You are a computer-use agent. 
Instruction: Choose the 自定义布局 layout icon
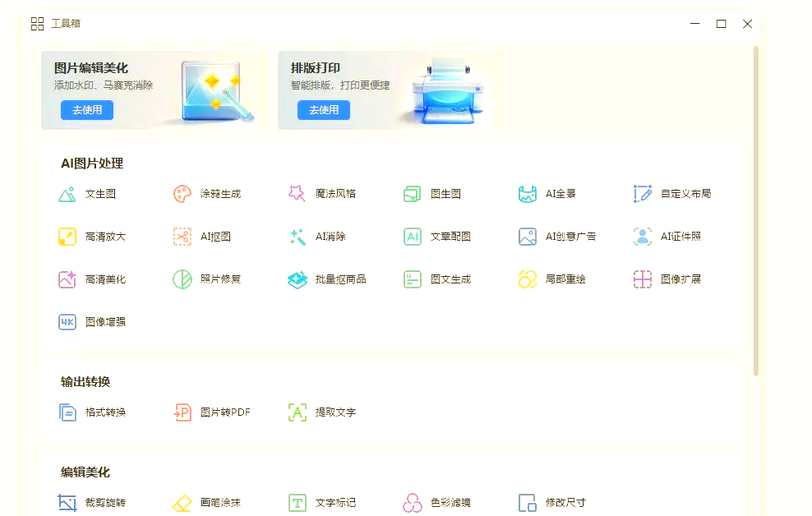[x=643, y=194]
